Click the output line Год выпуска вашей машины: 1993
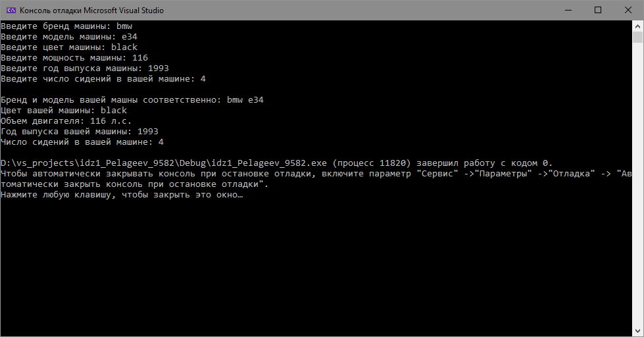 pos(80,132)
